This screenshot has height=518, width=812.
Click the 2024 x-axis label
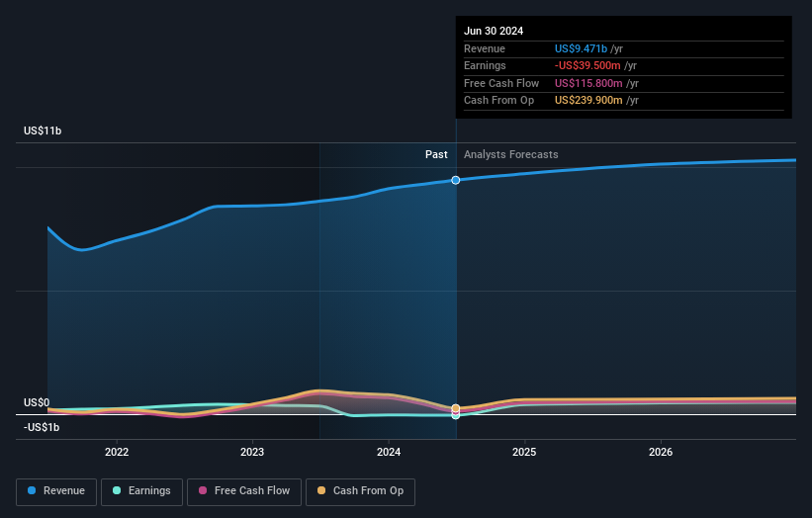point(389,452)
